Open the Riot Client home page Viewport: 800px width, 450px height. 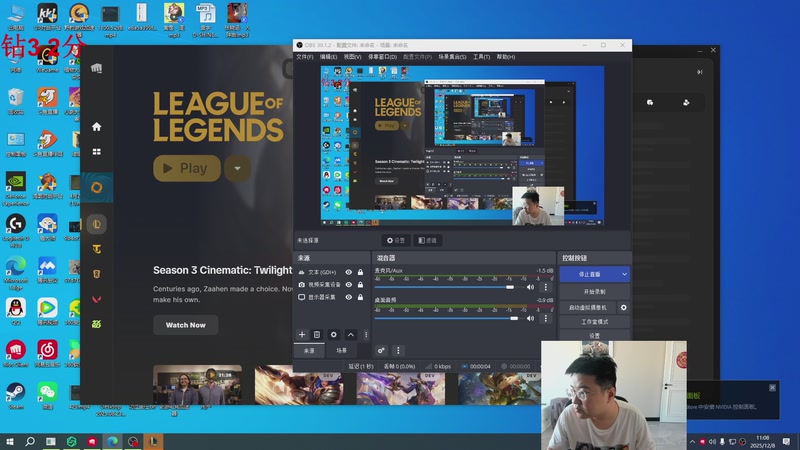coord(96,127)
